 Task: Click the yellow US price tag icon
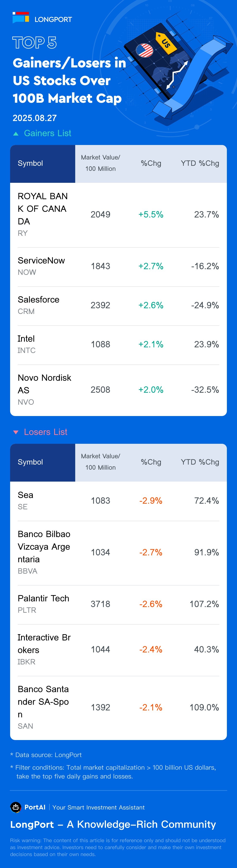tap(166, 43)
